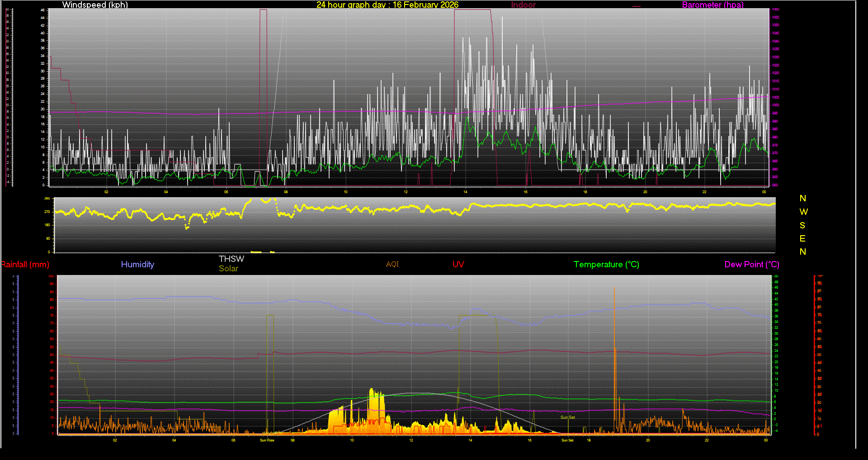Click the UV legend label
868x460 pixels.
coord(458,265)
